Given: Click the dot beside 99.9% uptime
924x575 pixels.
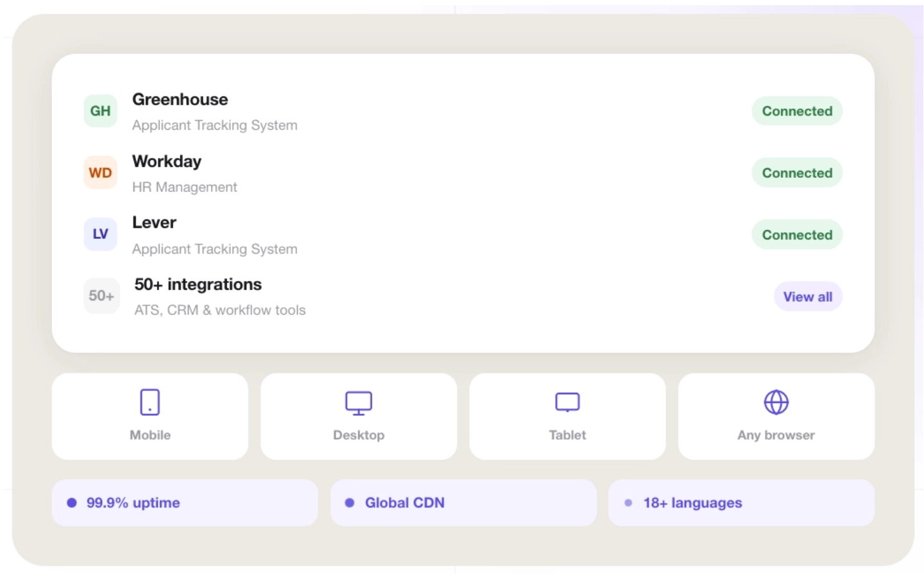Looking at the screenshot, I should click(72, 503).
